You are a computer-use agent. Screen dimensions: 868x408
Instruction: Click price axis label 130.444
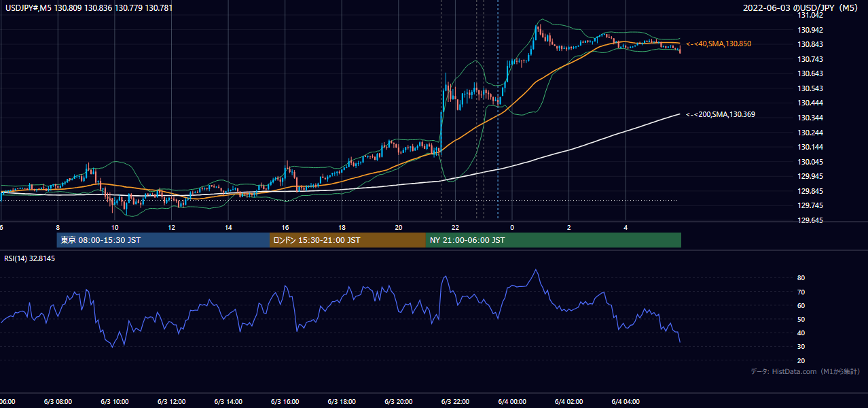tap(811, 103)
